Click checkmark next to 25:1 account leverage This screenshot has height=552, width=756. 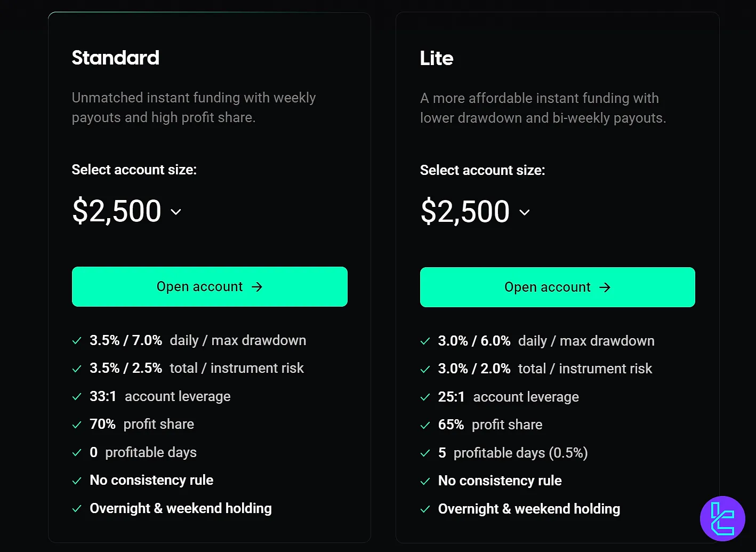425,397
